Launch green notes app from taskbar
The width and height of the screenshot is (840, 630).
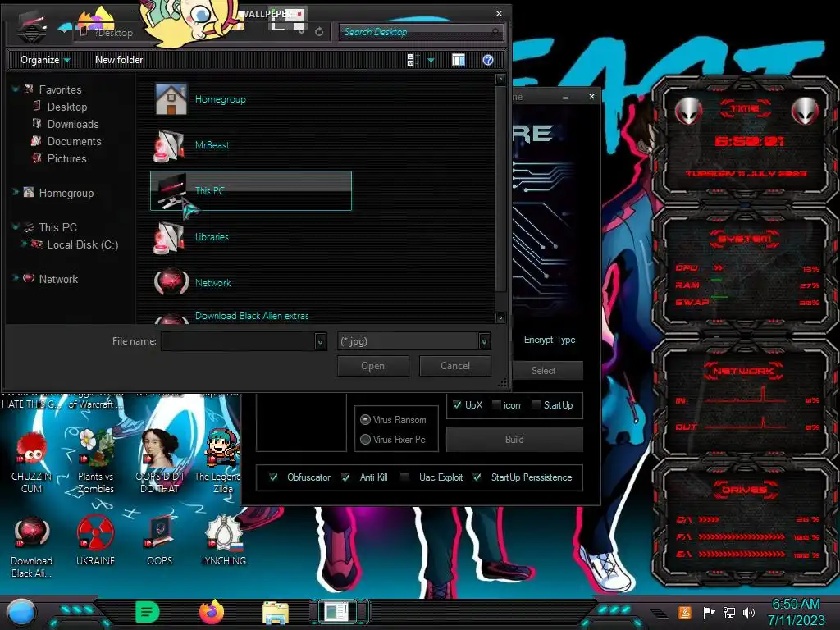coord(148,612)
